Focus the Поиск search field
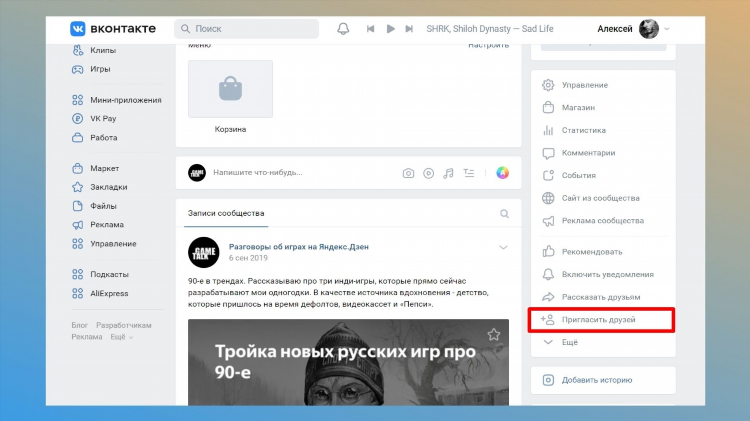The height and width of the screenshot is (421, 750). click(x=246, y=29)
